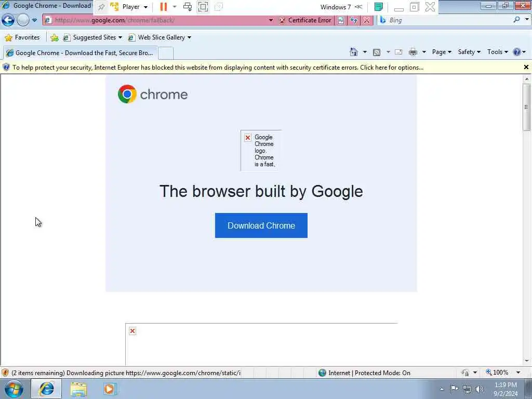Click the volume speaker tray icon
Viewport: 532px width, 399px height.
pyautogui.click(x=479, y=389)
